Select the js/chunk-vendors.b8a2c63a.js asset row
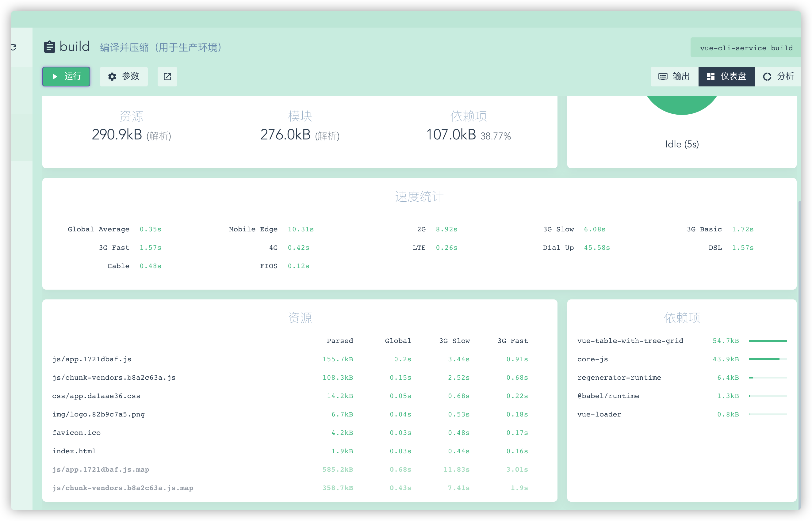 coord(300,378)
